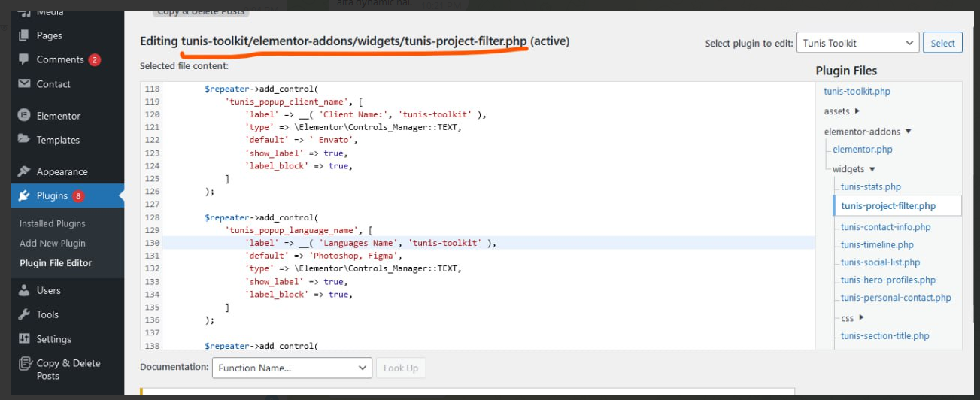This screenshot has width=980, height=400.
Task: Click the Plugin Files heading
Action: 846,71
